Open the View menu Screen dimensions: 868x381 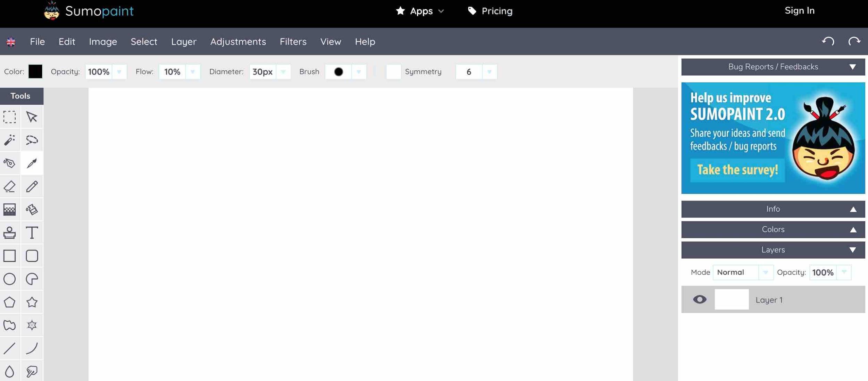331,42
